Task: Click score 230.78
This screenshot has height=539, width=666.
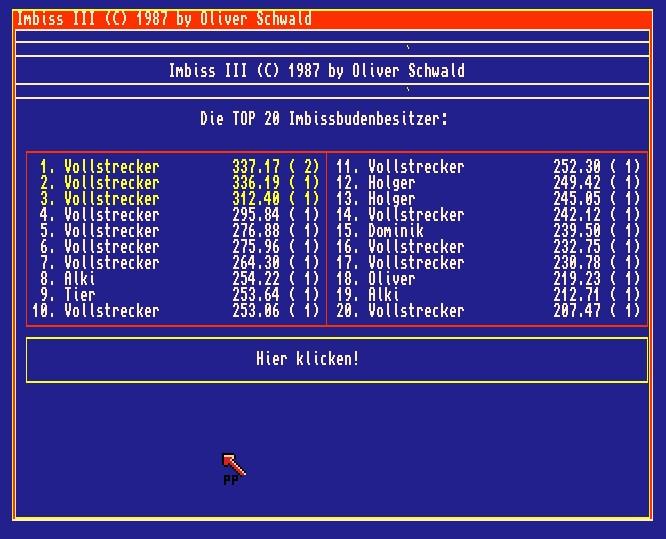Action: pos(577,262)
